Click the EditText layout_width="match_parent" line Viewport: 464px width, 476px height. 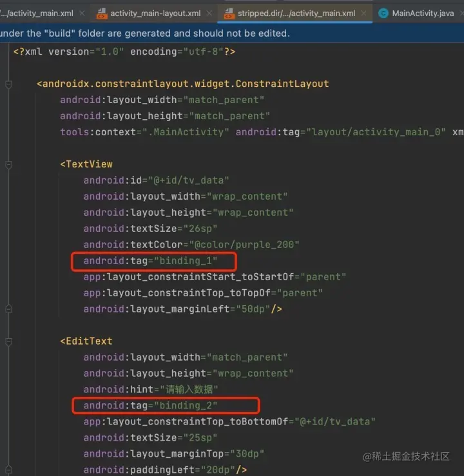pyautogui.click(x=186, y=357)
